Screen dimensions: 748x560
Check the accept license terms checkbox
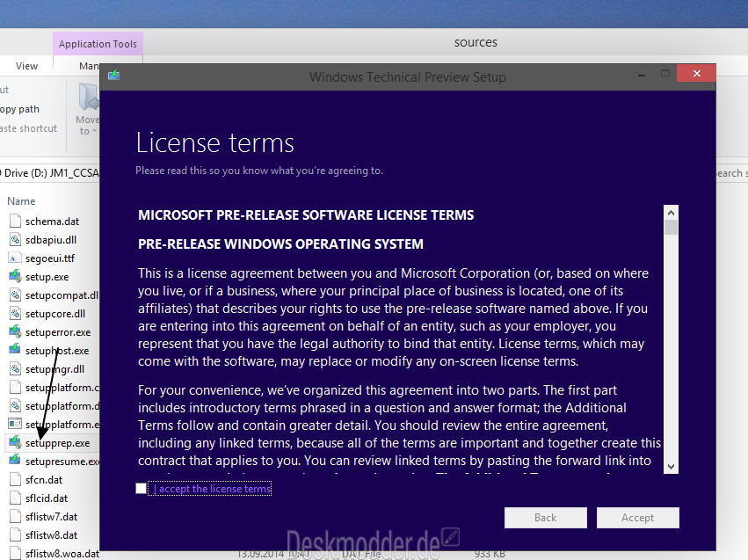tap(141, 489)
